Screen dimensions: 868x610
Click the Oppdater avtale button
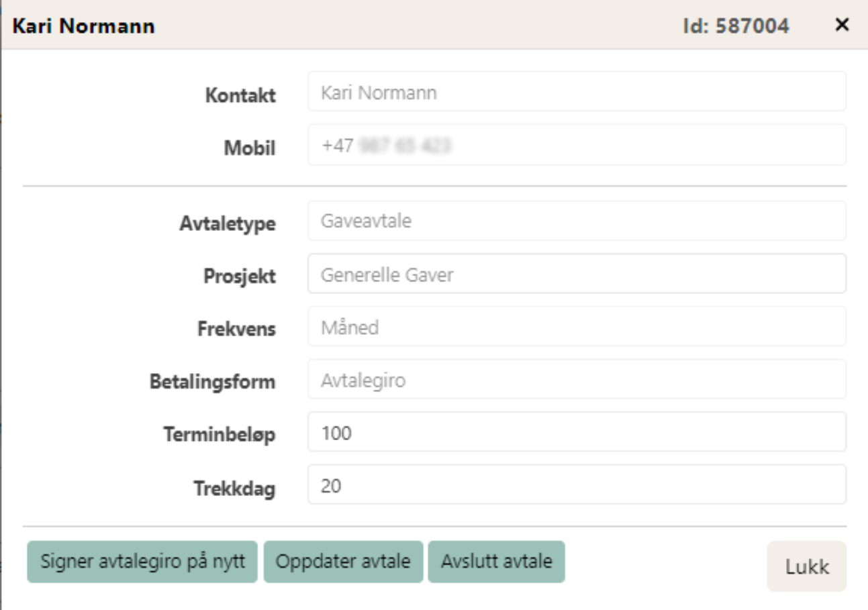(343, 562)
